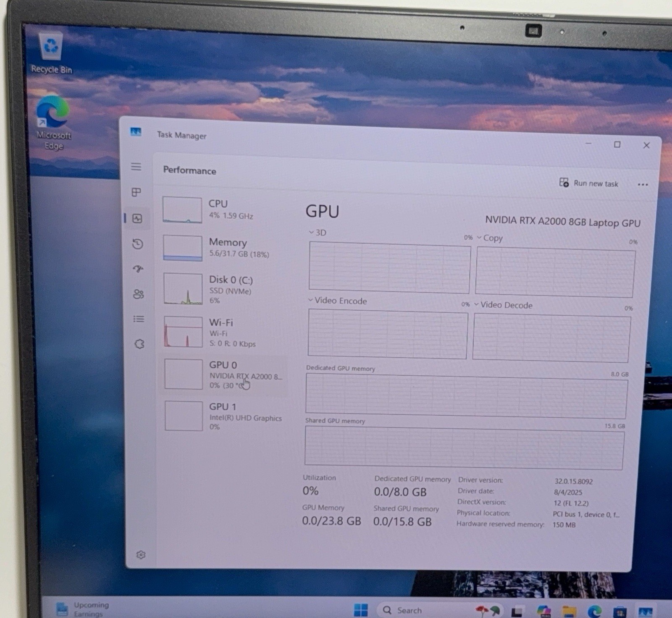Click the 0.0/8.0 GB dedicated memory value
The width and height of the screenshot is (672, 618).
pos(400,492)
